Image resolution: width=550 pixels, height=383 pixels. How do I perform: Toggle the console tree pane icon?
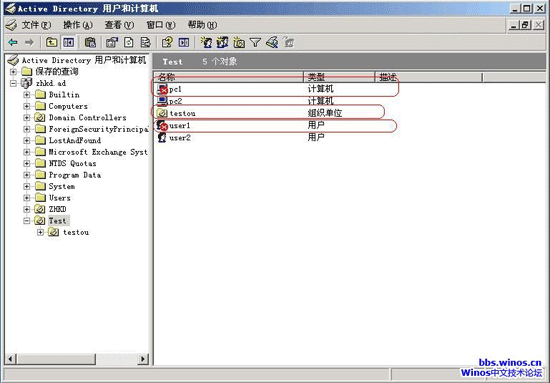[68, 42]
